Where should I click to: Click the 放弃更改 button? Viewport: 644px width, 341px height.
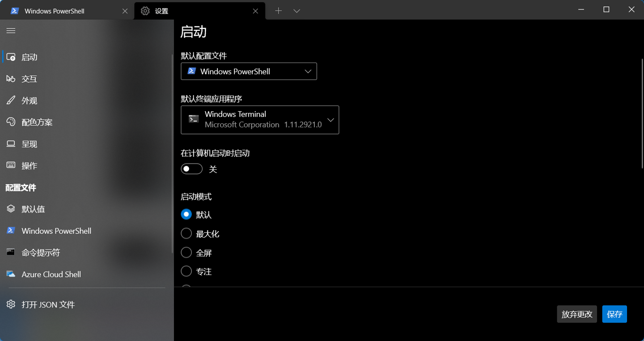click(x=577, y=314)
